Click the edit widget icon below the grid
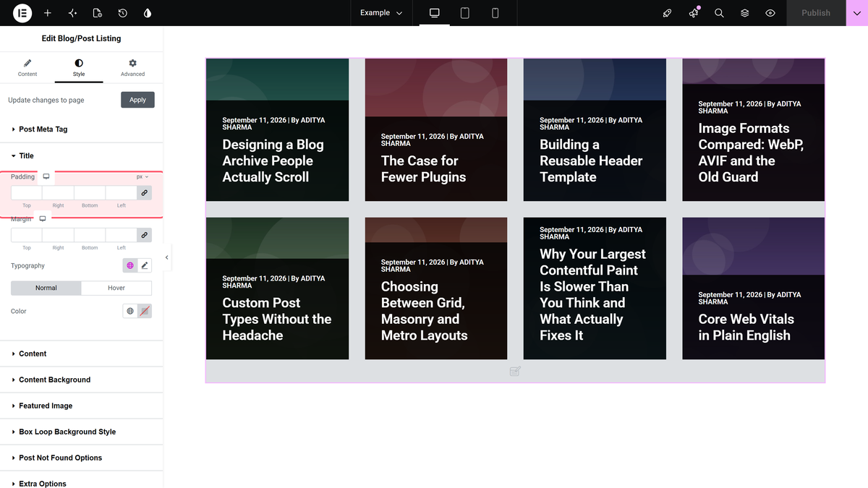Screen dimensions: 868x488 pos(515,371)
